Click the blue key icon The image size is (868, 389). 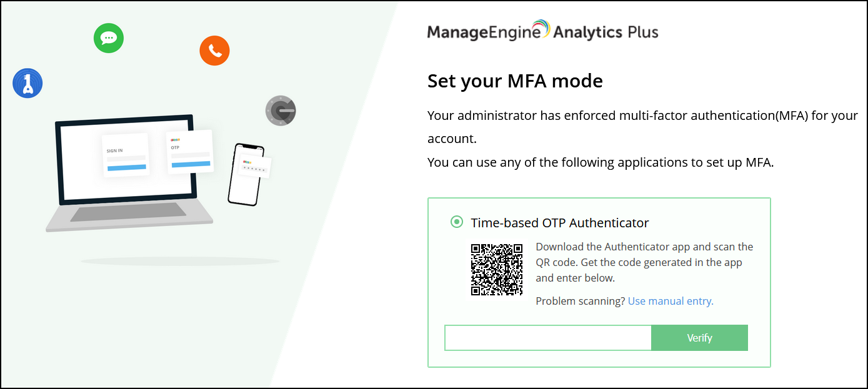27,83
